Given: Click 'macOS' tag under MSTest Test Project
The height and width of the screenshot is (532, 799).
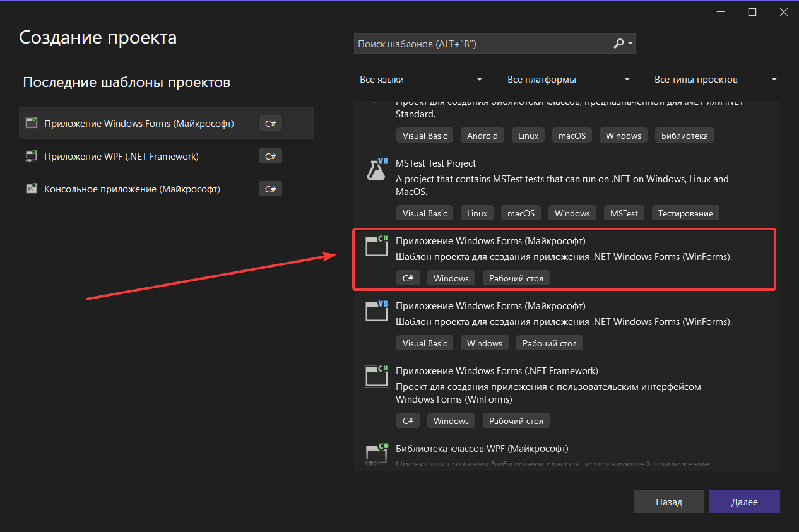Looking at the screenshot, I should pyautogui.click(x=521, y=213).
